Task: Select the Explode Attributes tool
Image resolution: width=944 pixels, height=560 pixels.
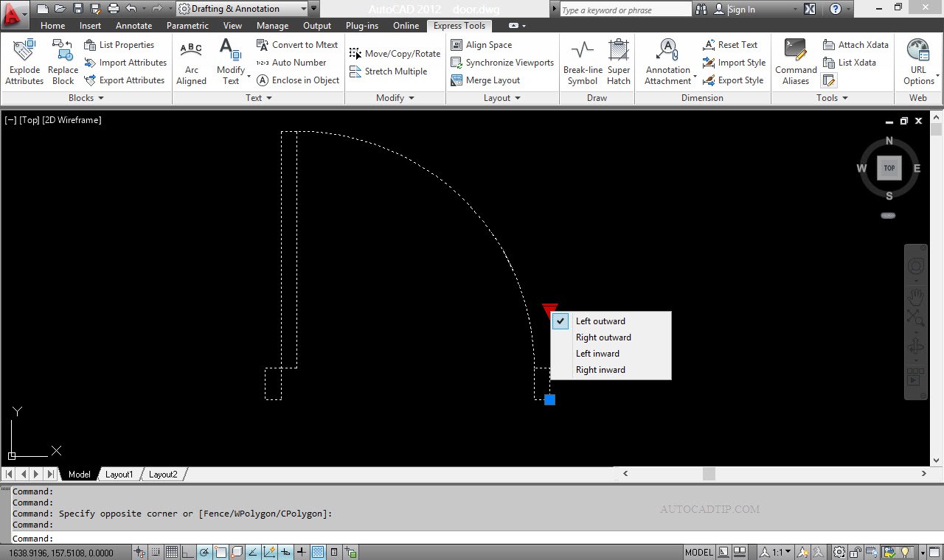Action: (x=24, y=62)
